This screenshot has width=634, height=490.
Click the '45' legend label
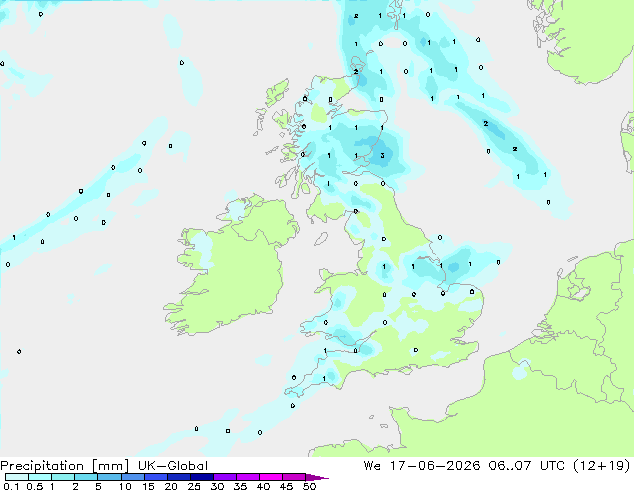coord(286,486)
